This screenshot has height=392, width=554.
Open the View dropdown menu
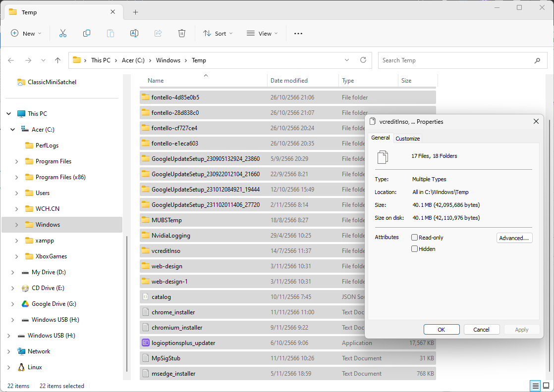coord(262,33)
